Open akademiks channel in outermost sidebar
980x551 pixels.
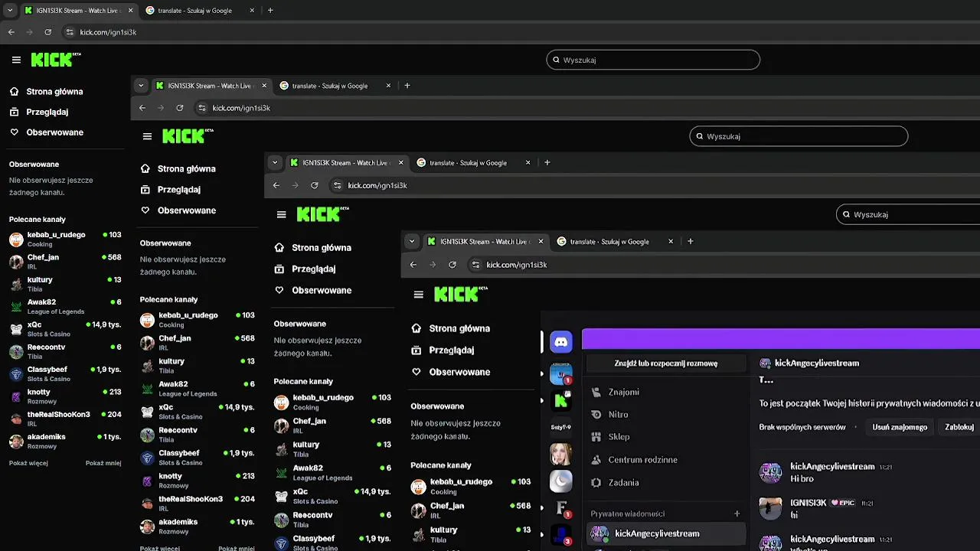click(x=65, y=441)
